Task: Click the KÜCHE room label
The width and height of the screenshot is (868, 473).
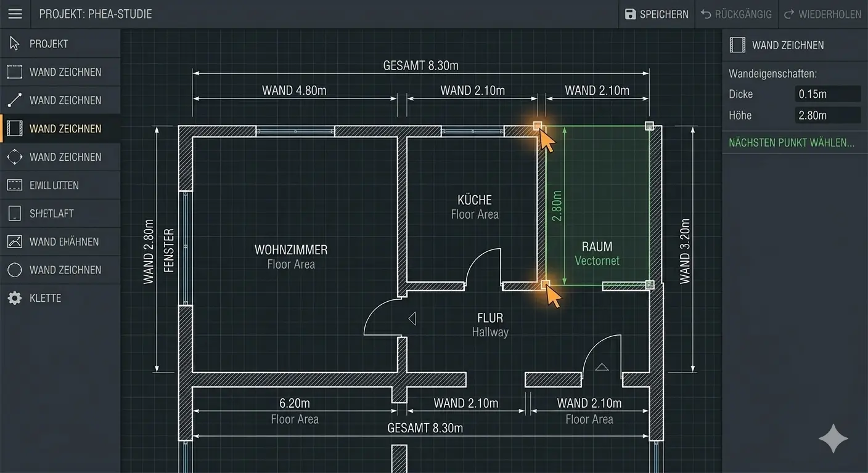Action: pyautogui.click(x=475, y=200)
